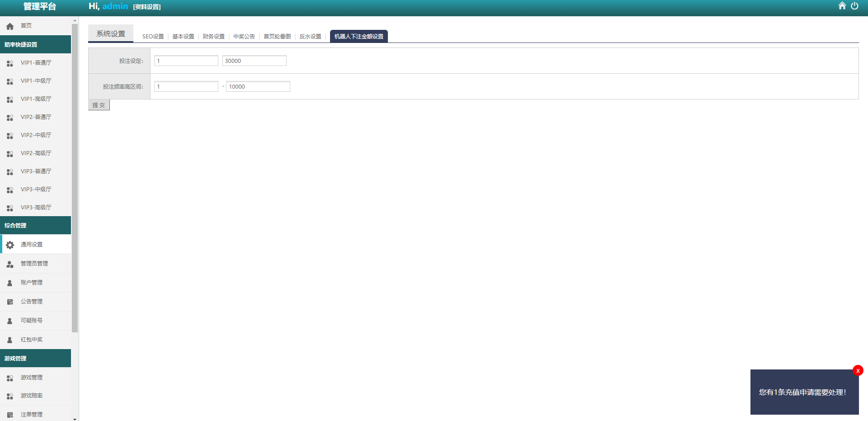Click the admin user icon beside 管理员管理
The height and width of the screenshot is (421, 868).
[x=10, y=264]
